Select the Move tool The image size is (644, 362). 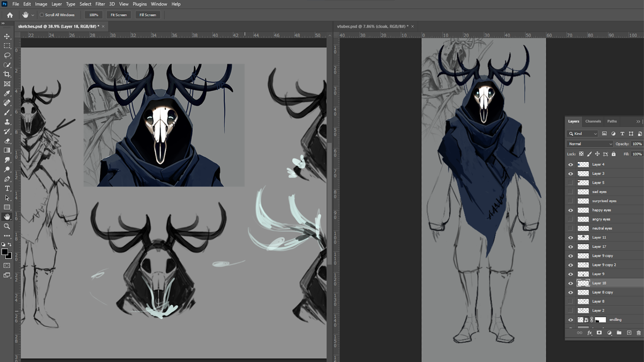coord(7,36)
